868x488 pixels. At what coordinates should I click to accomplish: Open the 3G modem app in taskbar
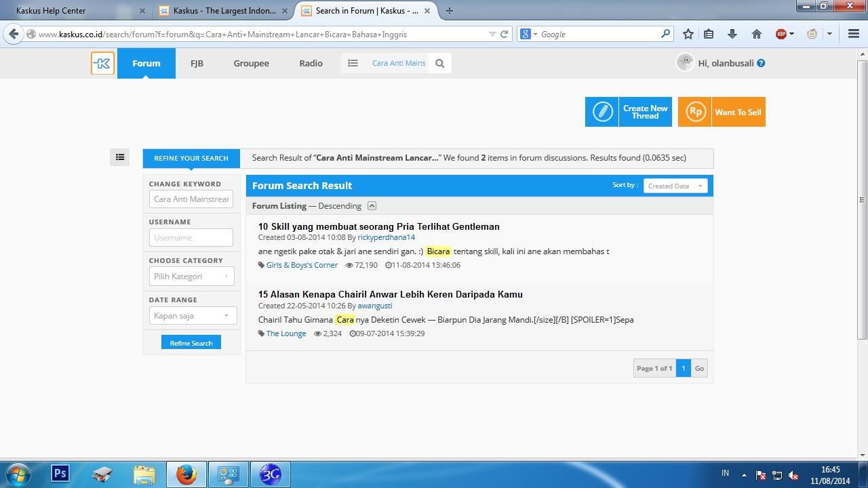(271, 474)
